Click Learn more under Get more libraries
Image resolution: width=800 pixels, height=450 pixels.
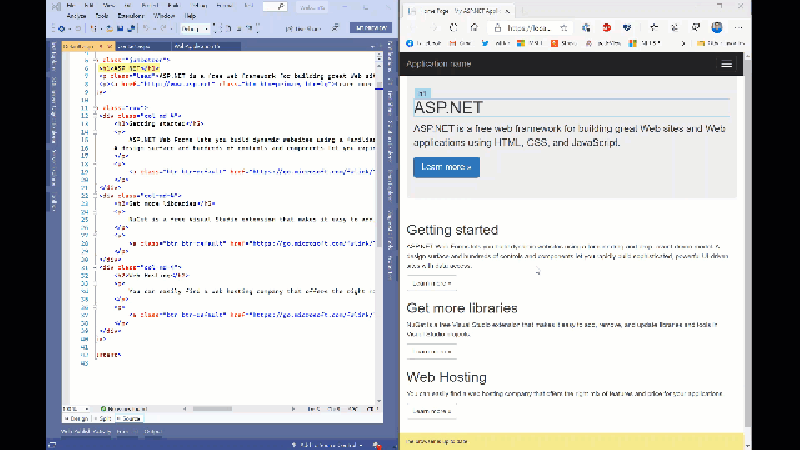432,352
